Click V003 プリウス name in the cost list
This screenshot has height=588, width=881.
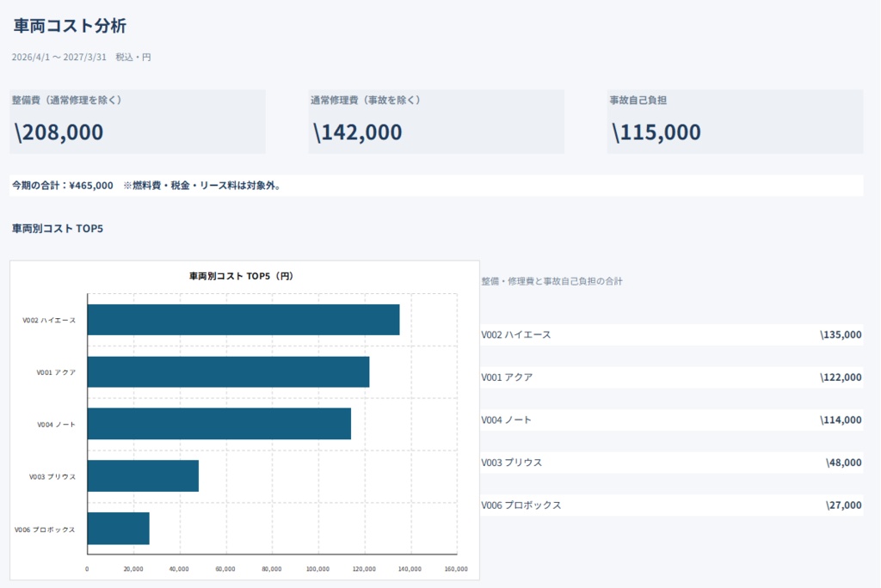click(x=512, y=462)
